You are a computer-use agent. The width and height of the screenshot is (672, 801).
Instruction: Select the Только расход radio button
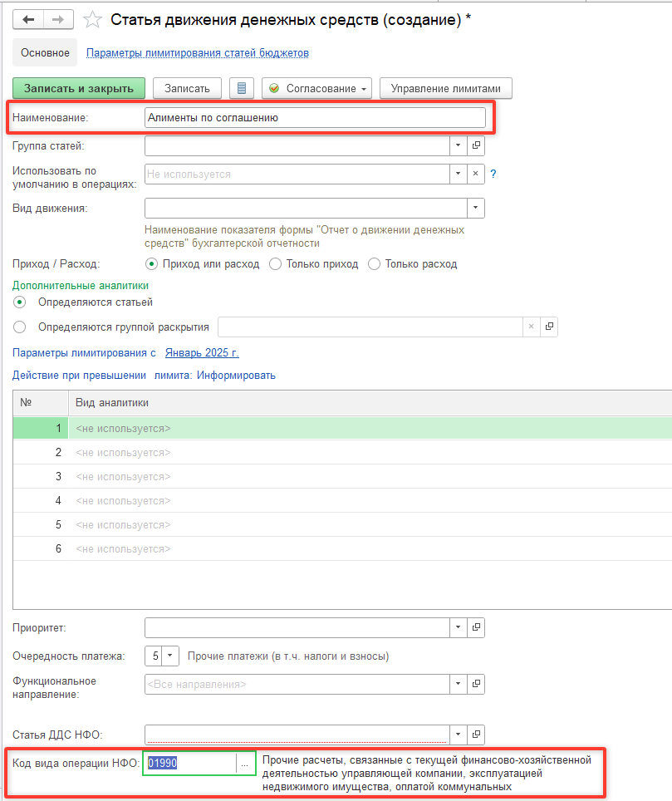(375, 264)
